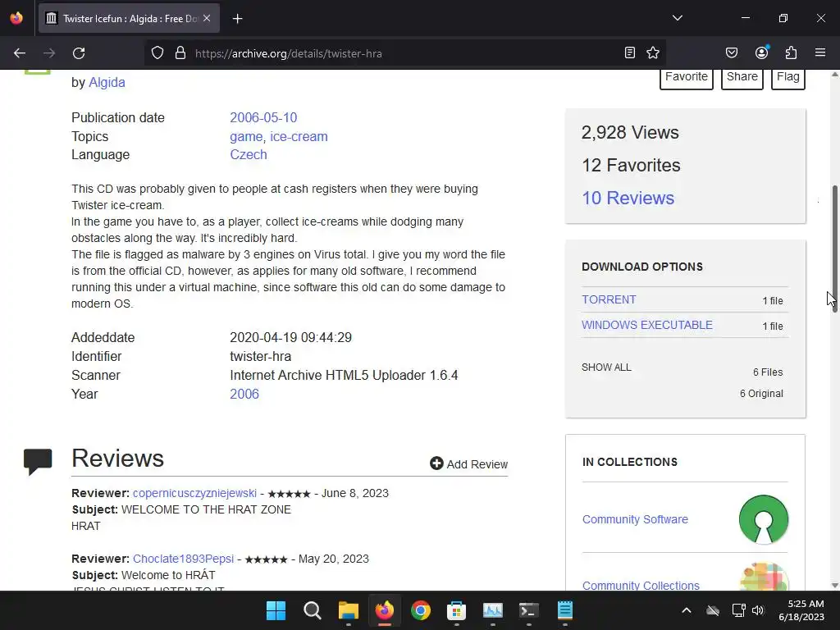Viewport: 840px width, 630px height.
Task: Open the Community Software collection link
Action: coord(635,519)
